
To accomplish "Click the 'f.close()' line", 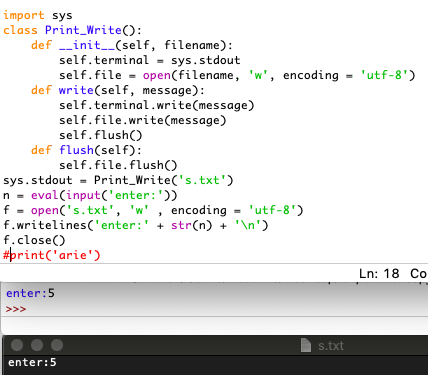I will tap(34, 240).
